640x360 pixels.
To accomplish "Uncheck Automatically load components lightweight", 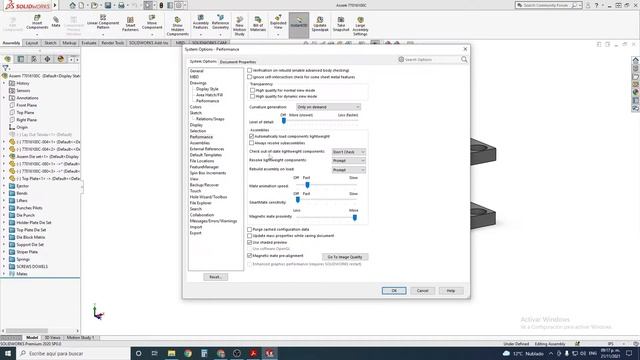I will pyautogui.click(x=251, y=136).
